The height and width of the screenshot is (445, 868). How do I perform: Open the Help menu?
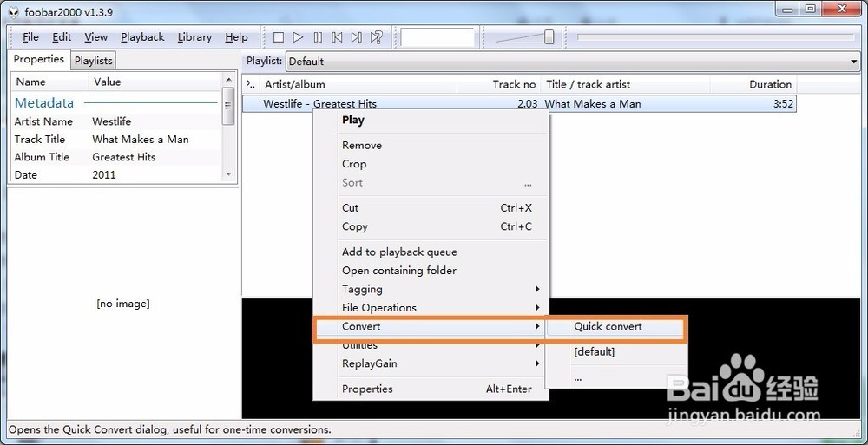(x=236, y=37)
